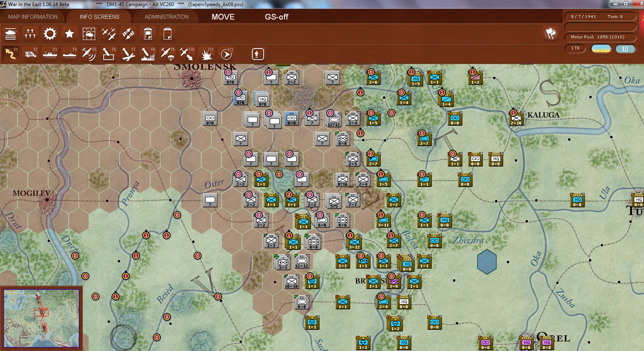The image size is (644, 351).
Task: Click the Smolensk city hex
Action: tap(191, 78)
